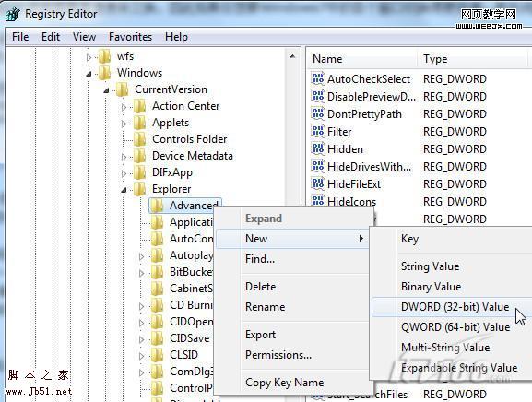
Task: Collapse the Explorer key
Action: [124, 190]
